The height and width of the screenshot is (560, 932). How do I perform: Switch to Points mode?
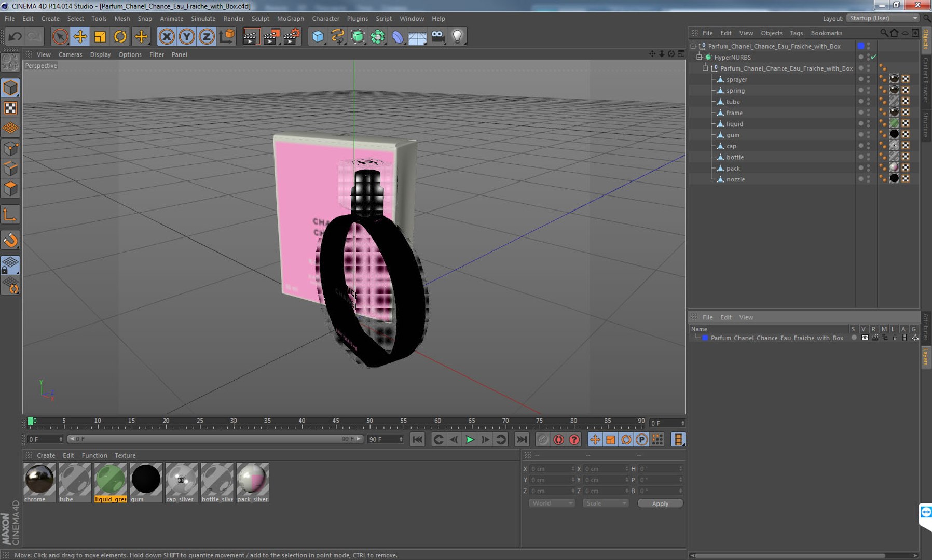[10, 149]
